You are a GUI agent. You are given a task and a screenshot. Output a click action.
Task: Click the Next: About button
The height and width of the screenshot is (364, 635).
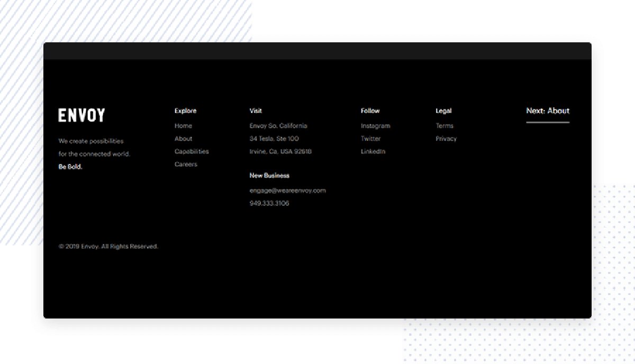coord(548,111)
